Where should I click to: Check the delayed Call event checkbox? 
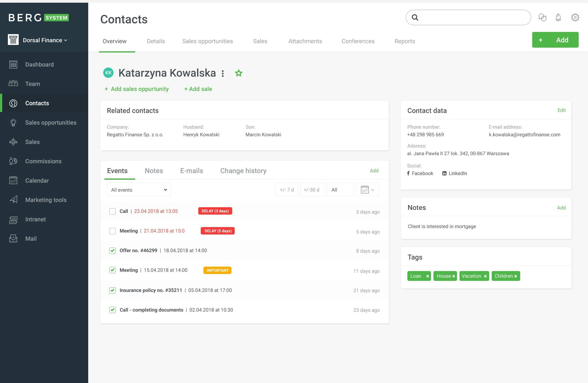pos(112,211)
